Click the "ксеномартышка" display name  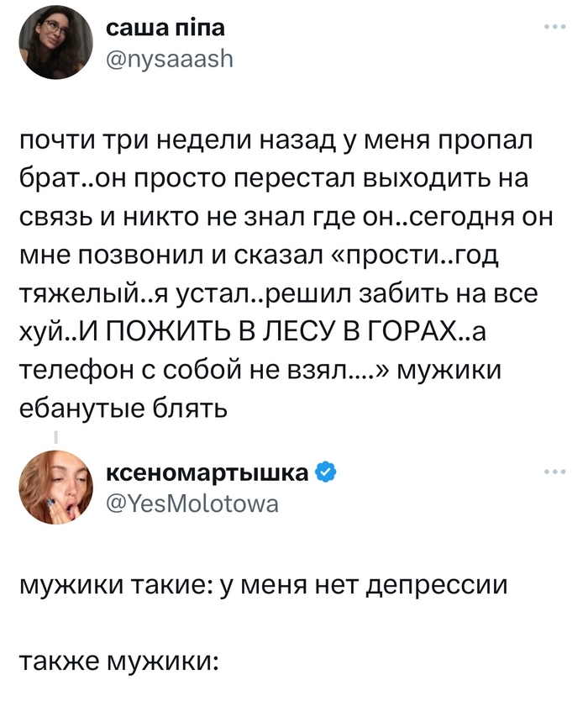208,472
